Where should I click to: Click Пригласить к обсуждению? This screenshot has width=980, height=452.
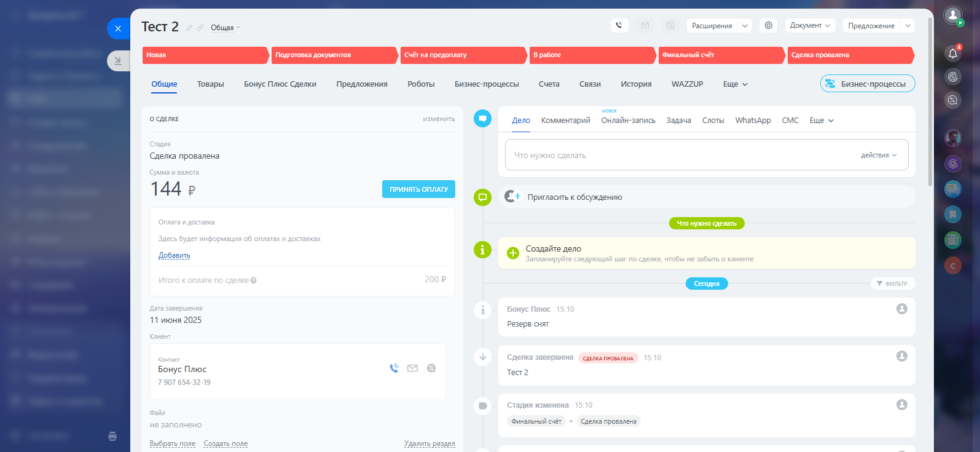[575, 197]
